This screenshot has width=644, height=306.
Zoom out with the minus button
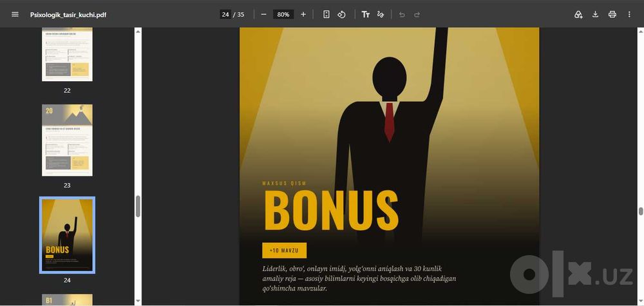coord(263,14)
